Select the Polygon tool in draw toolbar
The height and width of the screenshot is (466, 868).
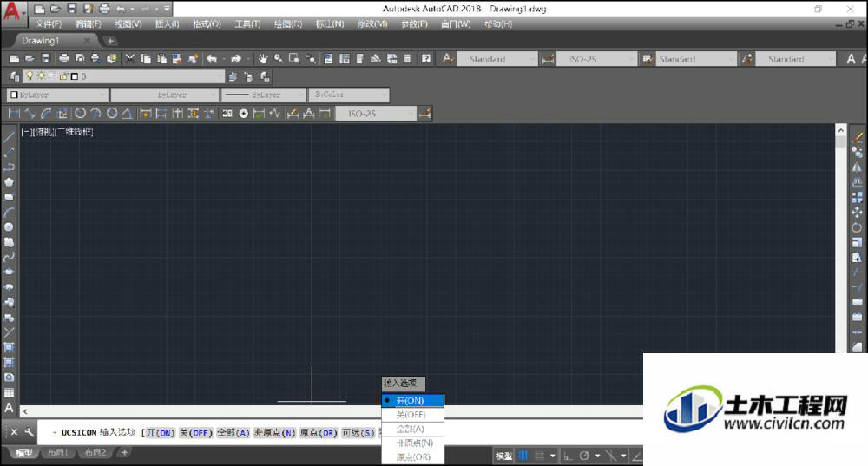pyautogui.click(x=9, y=182)
